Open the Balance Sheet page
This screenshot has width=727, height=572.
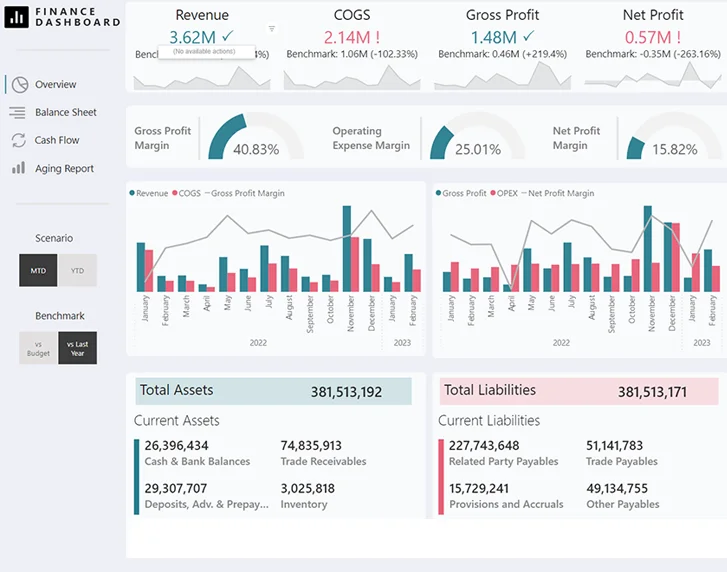(x=65, y=112)
